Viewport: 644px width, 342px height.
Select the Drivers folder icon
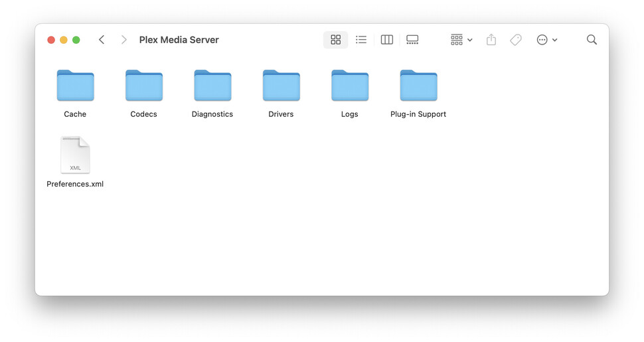point(281,85)
